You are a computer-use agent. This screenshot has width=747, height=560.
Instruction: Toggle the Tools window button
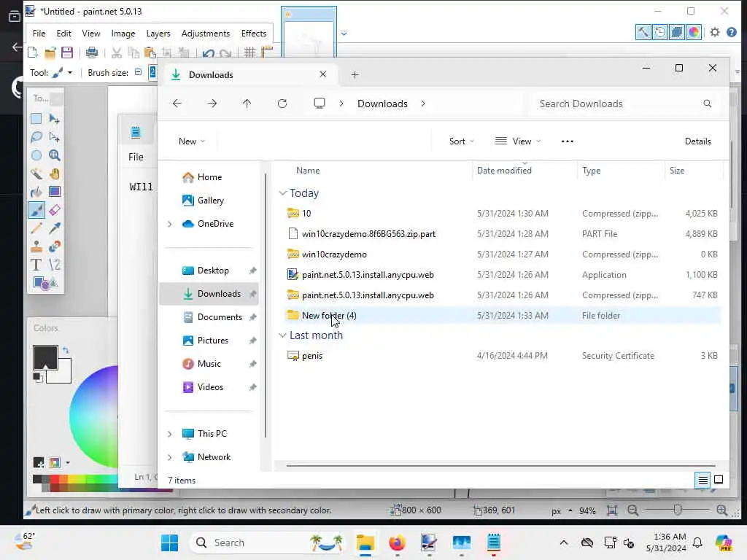click(643, 32)
